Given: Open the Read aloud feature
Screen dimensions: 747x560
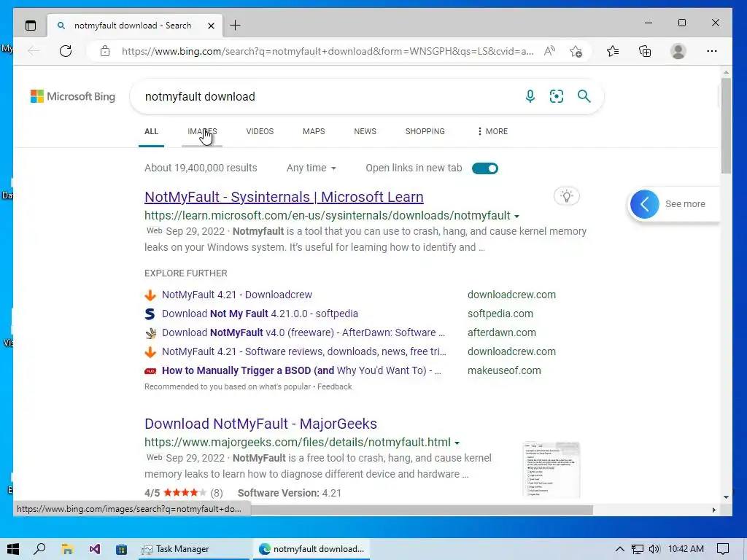Looking at the screenshot, I should click(x=550, y=51).
